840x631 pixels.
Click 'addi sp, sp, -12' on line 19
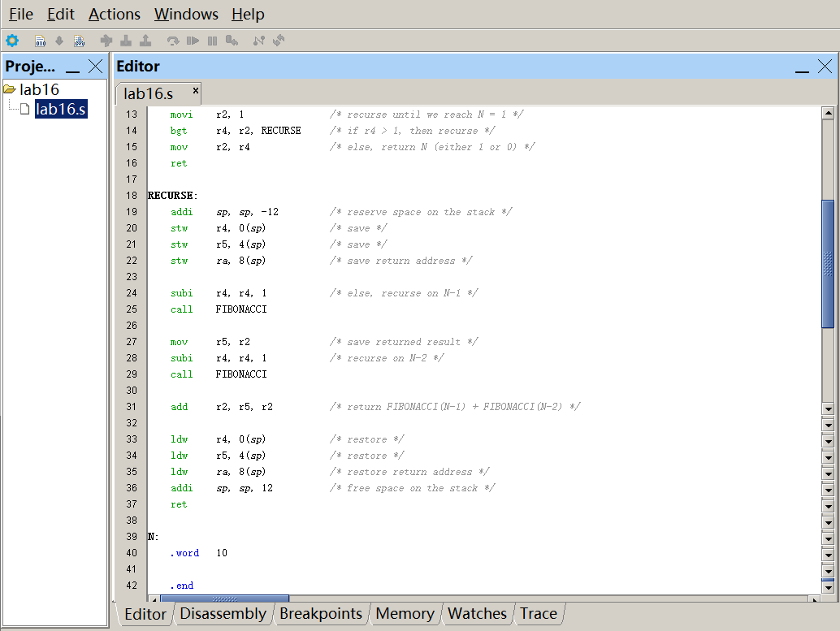tap(224, 212)
